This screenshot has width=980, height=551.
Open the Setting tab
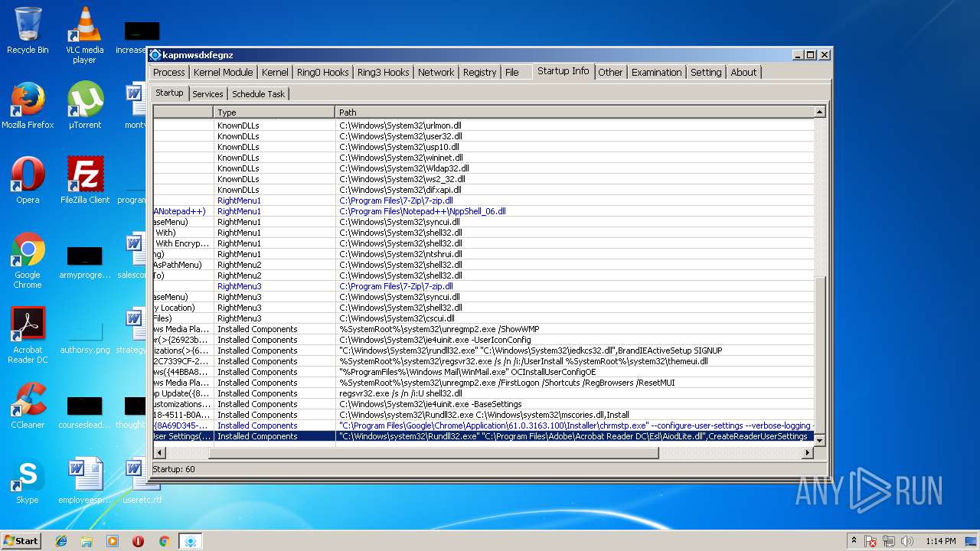click(x=706, y=72)
